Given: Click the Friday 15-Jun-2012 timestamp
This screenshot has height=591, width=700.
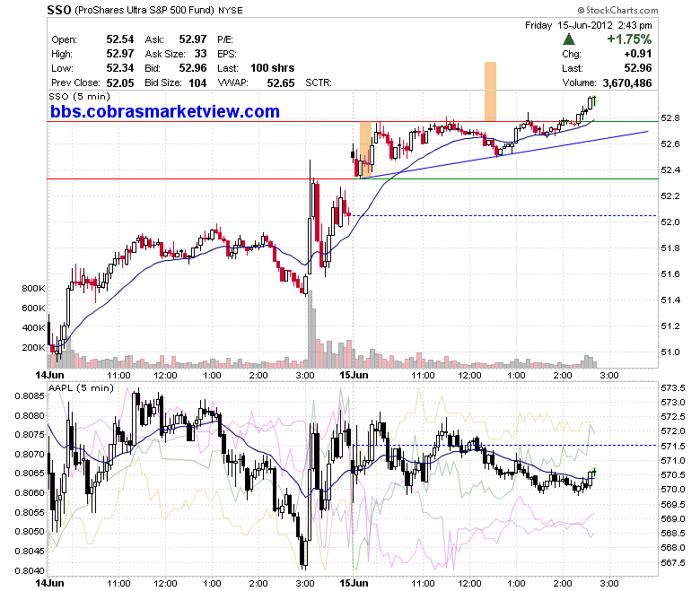Looking at the screenshot, I should coord(589,25).
